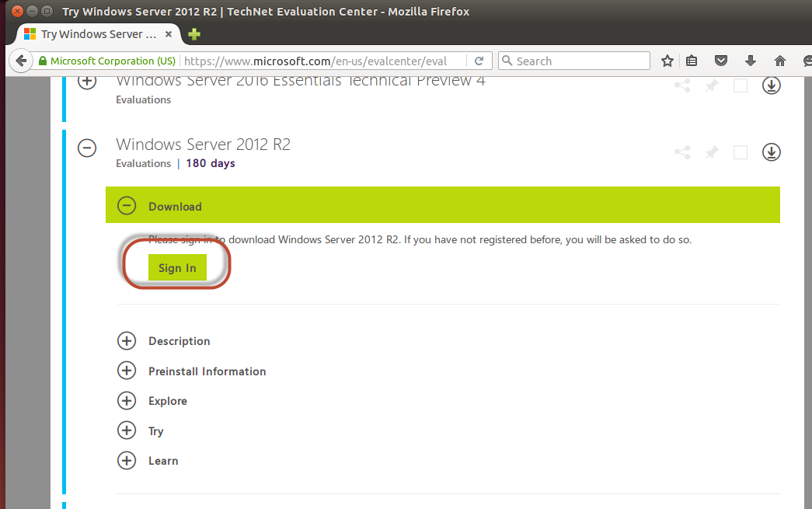Save page to Pocket icon
The image size is (812, 509).
coord(720,61)
